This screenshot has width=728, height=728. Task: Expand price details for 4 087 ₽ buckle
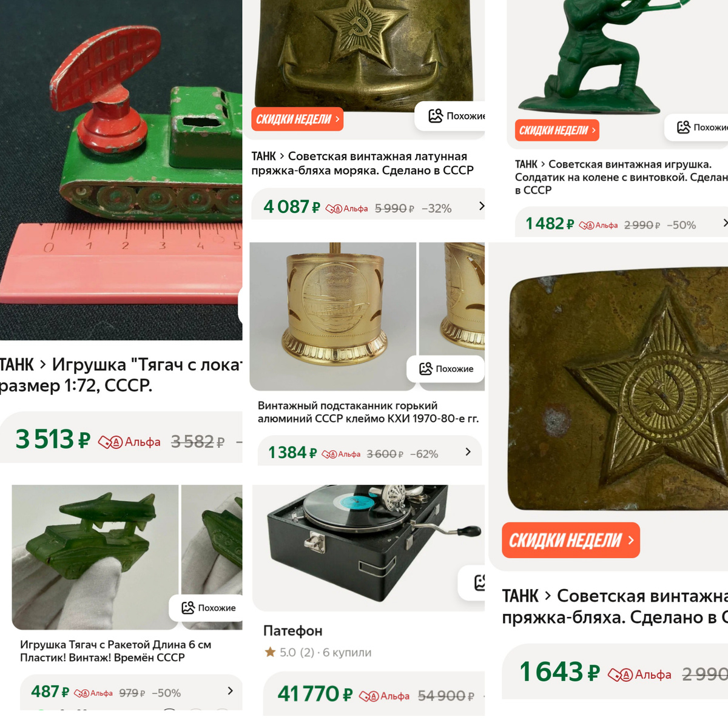[x=482, y=206]
